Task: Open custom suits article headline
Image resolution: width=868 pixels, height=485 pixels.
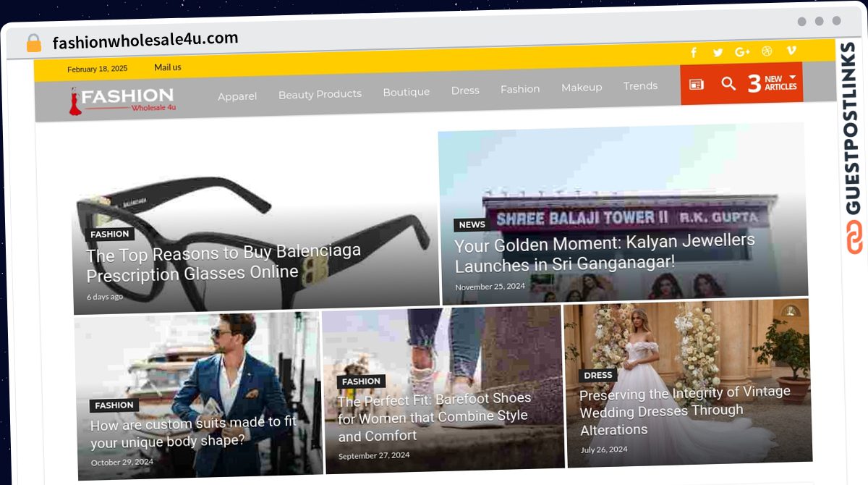Action: coord(193,431)
